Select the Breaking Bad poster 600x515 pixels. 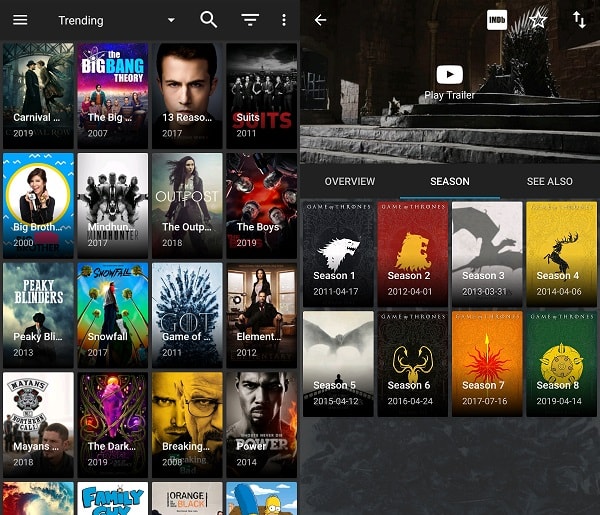pyautogui.click(x=187, y=425)
